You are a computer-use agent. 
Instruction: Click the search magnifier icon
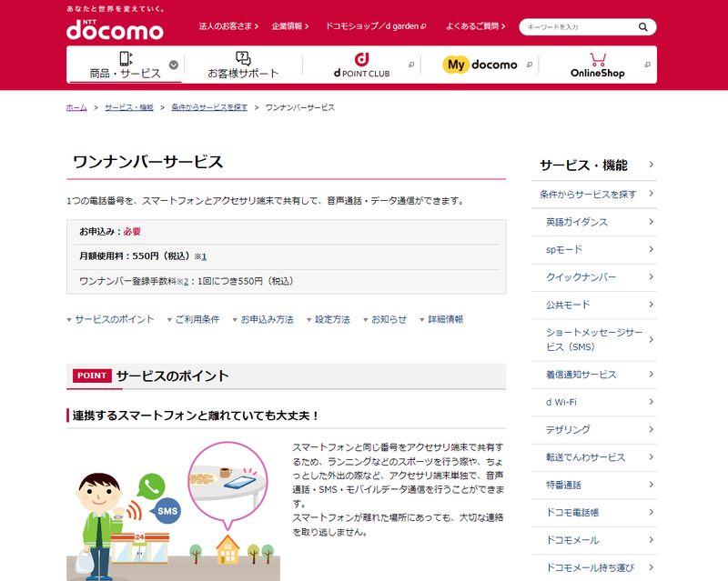pos(642,27)
